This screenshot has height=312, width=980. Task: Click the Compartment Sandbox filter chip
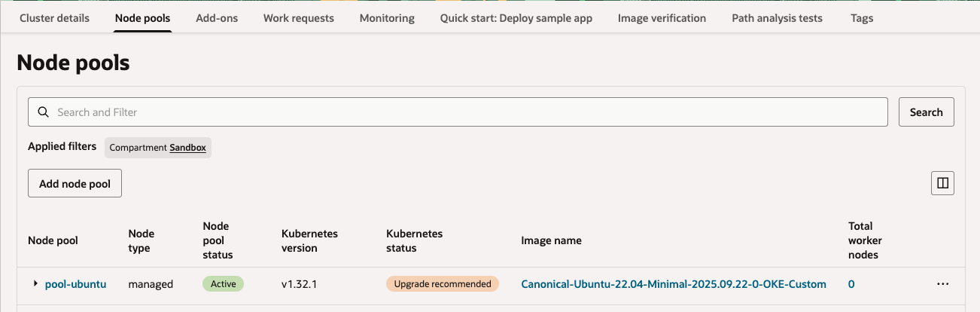pyautogui.click(x=158, y=148)
